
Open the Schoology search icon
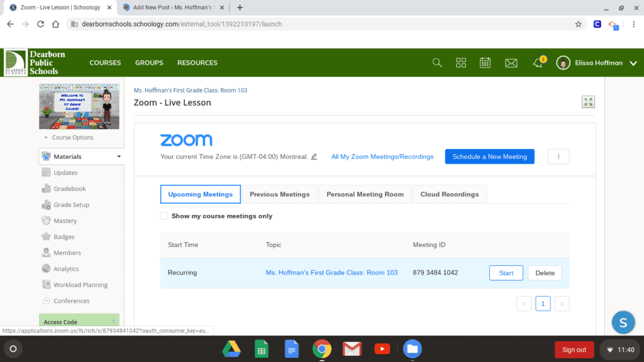(437, 63)
